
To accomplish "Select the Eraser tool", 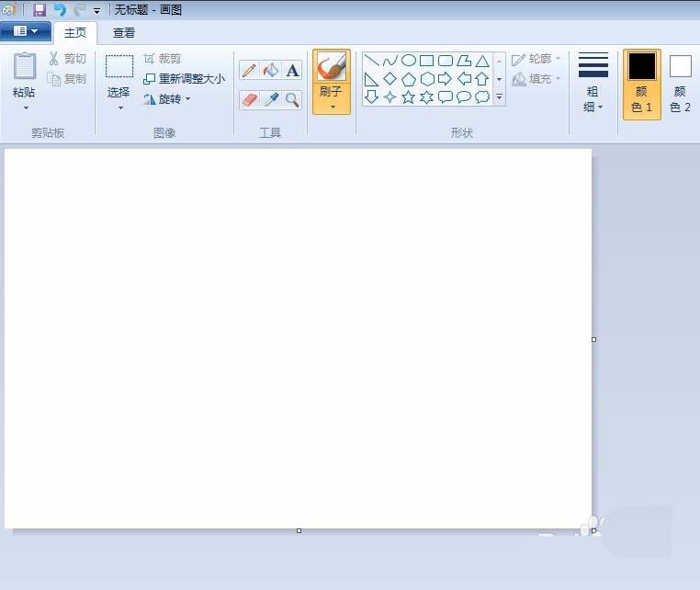I will [249, 99].
